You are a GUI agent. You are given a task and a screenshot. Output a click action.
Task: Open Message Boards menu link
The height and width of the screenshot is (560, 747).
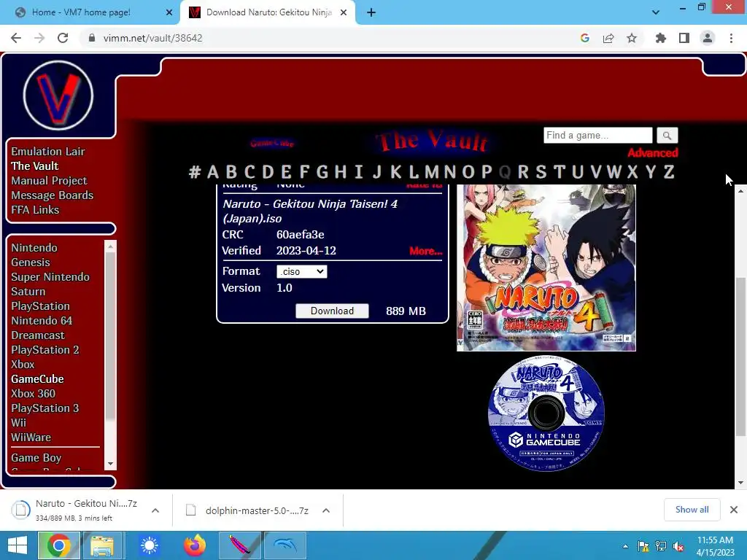point(53,195)
